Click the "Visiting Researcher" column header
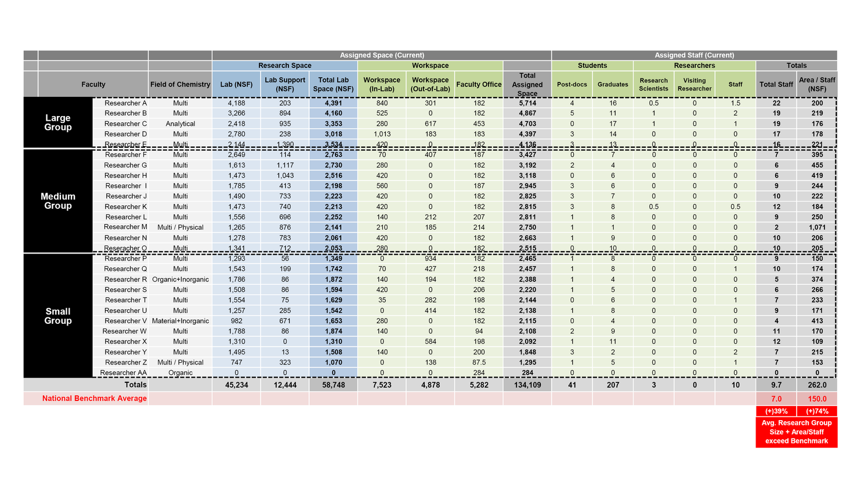The width and height of the screenshot is (868, 488). tap(695, 84)
